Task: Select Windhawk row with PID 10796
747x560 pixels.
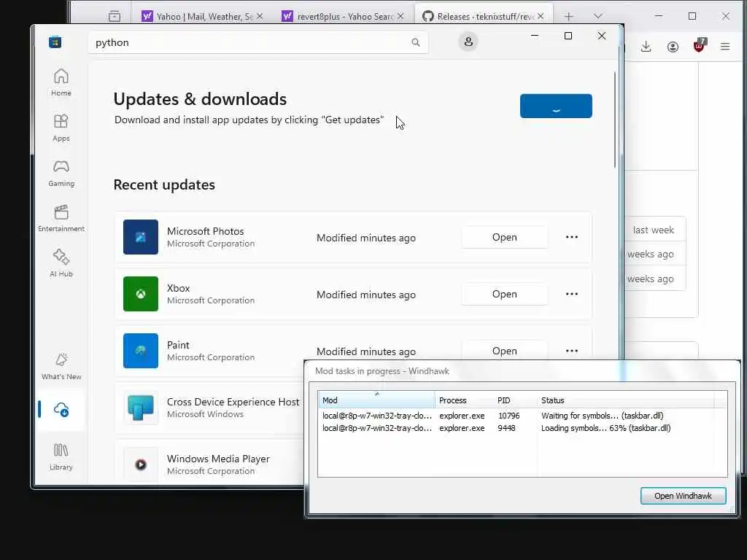Action: click(522, 416)
